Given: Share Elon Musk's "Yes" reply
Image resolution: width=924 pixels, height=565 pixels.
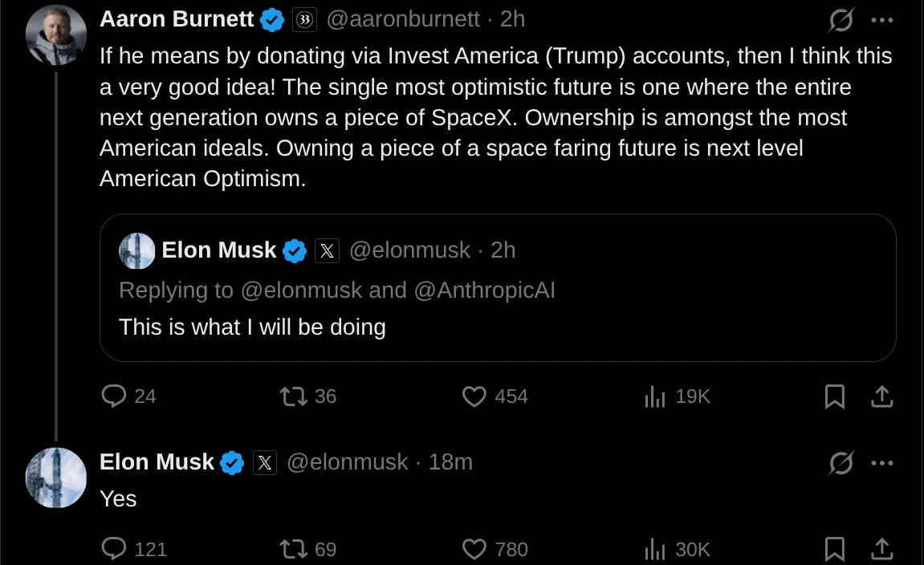Looking at the screenshot, I should [882, 548].
